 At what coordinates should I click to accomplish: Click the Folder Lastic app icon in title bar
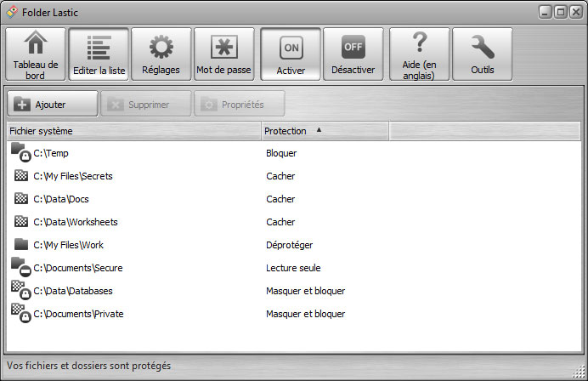pyautogui.click(x=12, y=12)
